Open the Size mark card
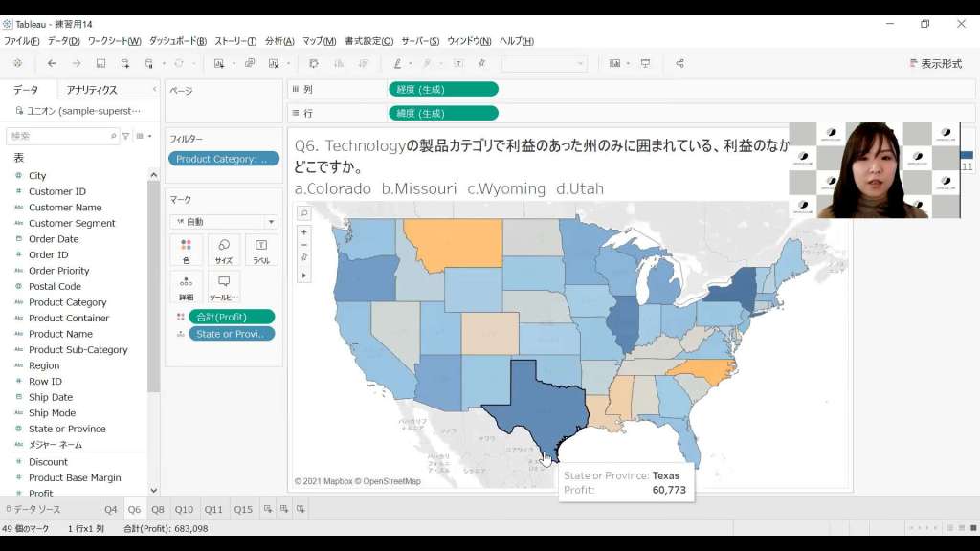This screenshot has height=551, width=980. [x=224, y=252]
